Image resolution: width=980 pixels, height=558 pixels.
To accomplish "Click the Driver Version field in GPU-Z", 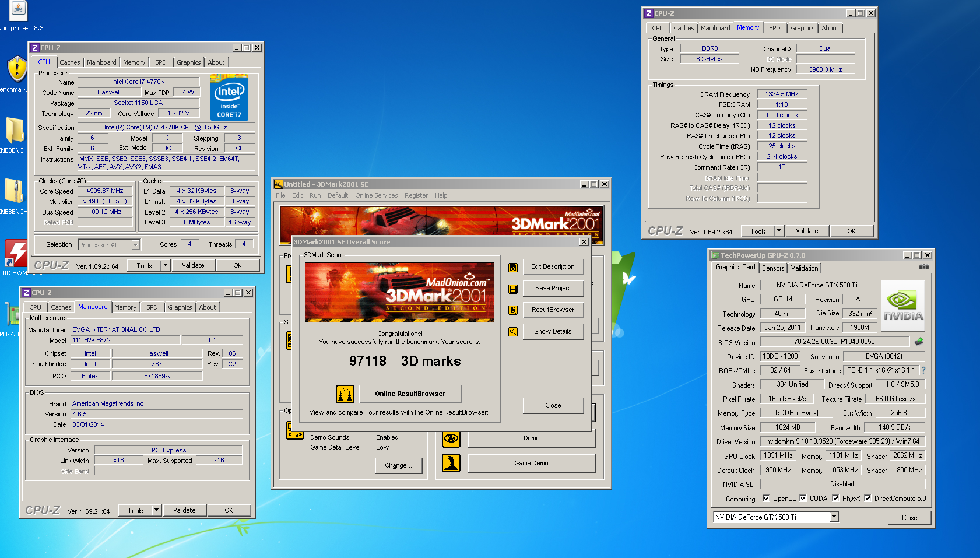I will tap(842, 442).
